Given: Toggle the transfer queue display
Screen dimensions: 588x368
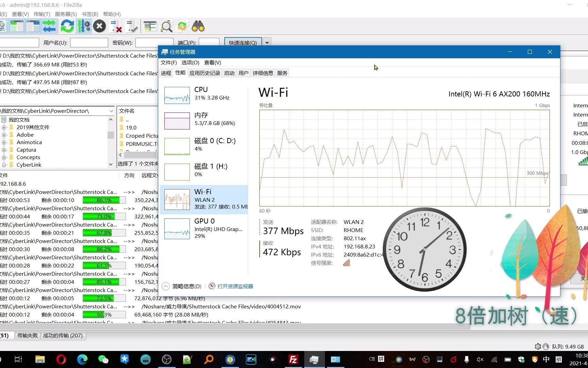Looking at the screenshot, I should click(x=49, y=26).
